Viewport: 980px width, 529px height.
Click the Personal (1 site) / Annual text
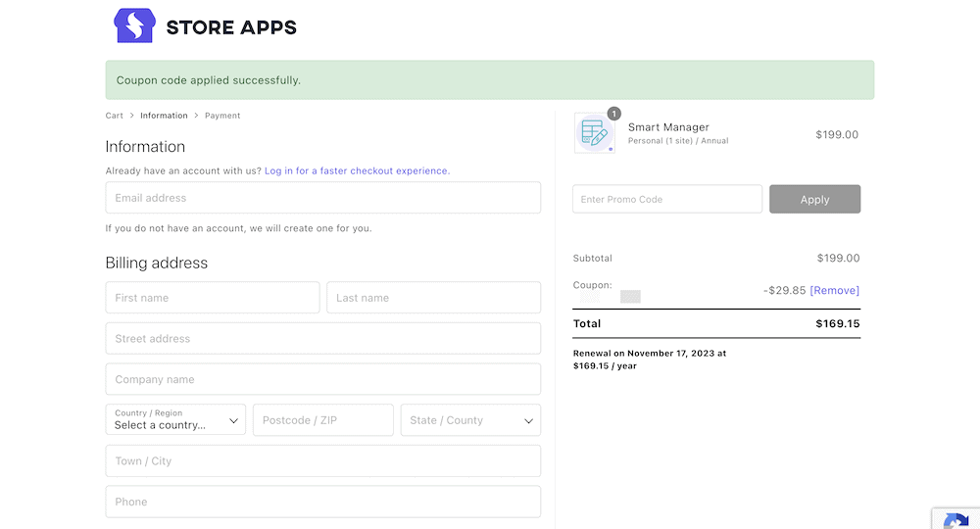678,141
